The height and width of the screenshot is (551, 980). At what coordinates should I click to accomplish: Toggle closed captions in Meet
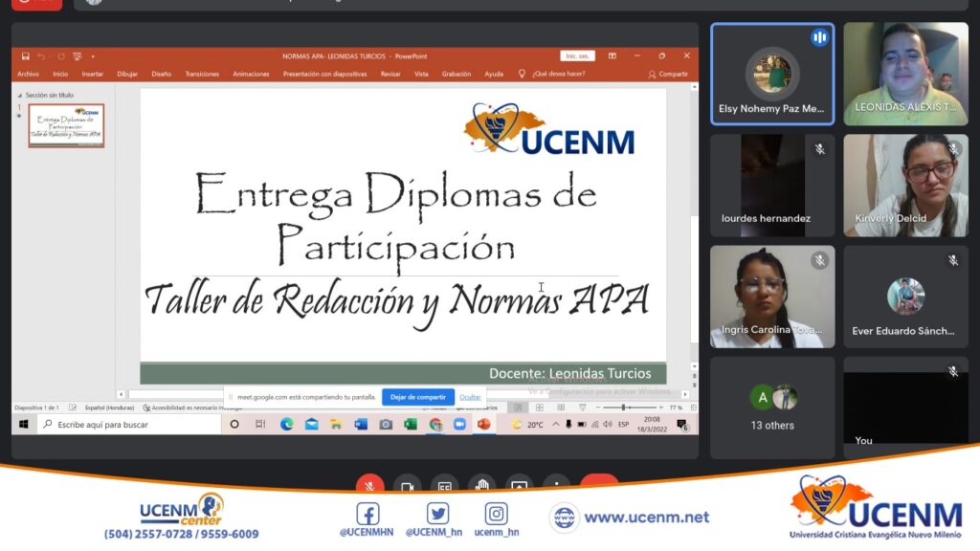click(444, 485)
